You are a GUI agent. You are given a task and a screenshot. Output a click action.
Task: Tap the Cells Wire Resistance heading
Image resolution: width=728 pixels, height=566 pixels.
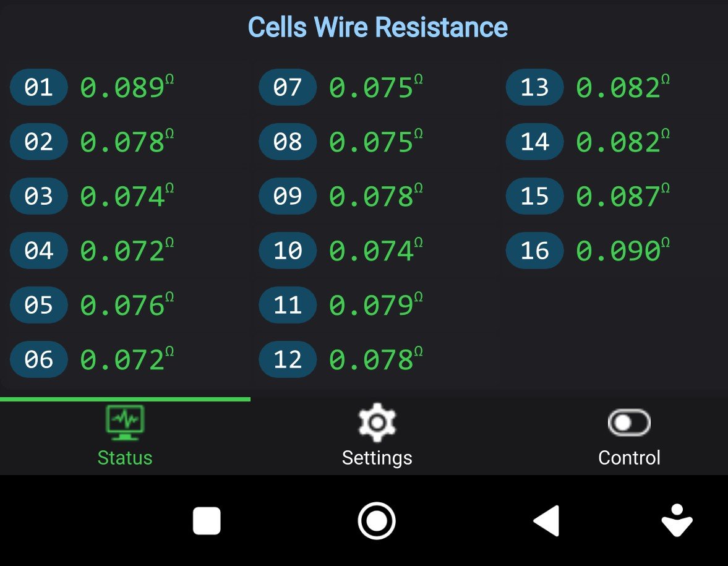tap(378, 27)
